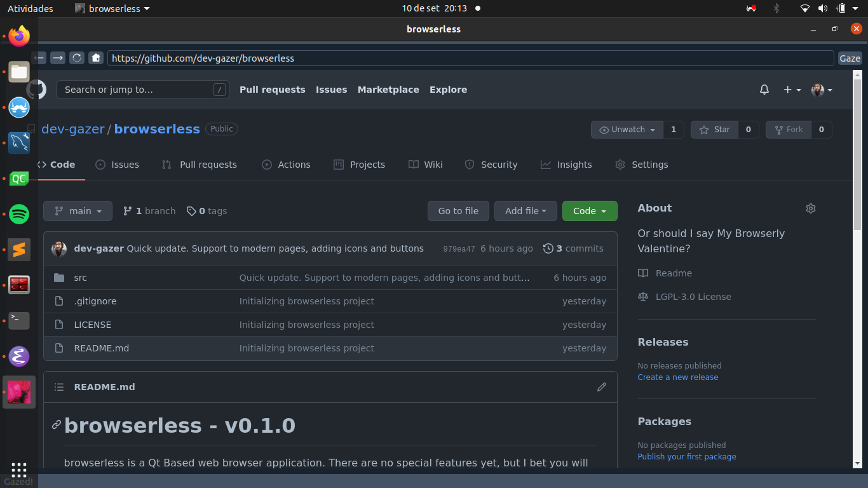The image size is (868, 488).
Task: Open the src folder
Action: [x=80, y=278]
